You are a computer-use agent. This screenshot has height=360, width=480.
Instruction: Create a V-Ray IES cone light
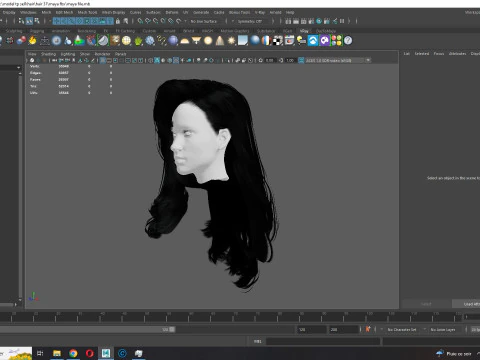(220, 41)
